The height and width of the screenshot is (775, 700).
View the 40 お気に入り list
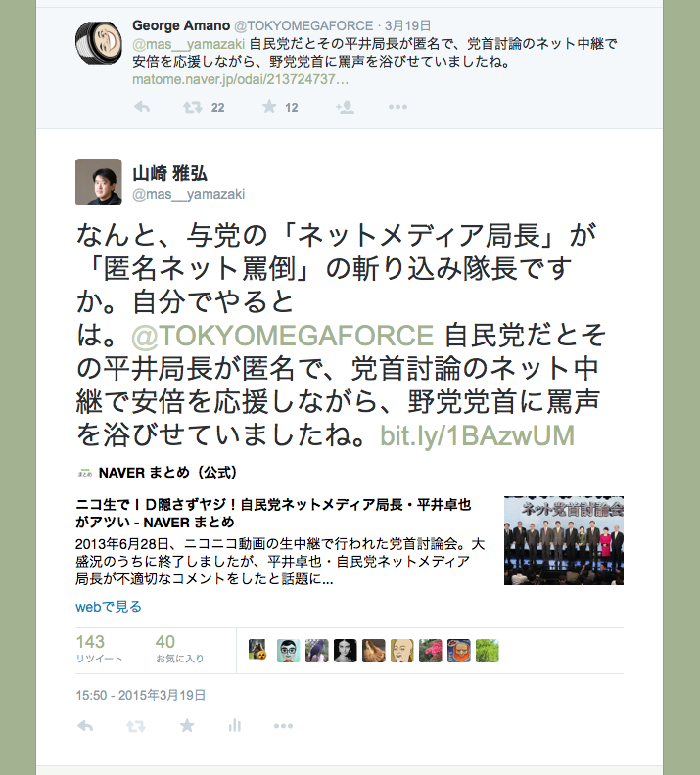(179, 649)
